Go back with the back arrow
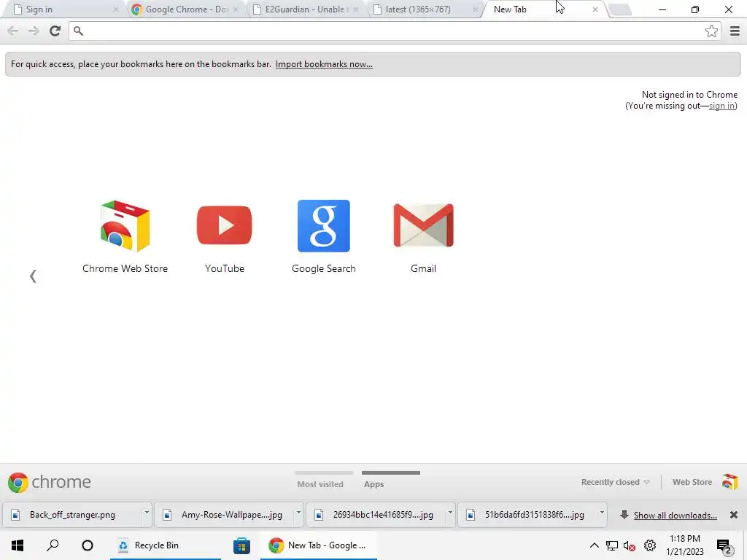 [x=13, y=31]
